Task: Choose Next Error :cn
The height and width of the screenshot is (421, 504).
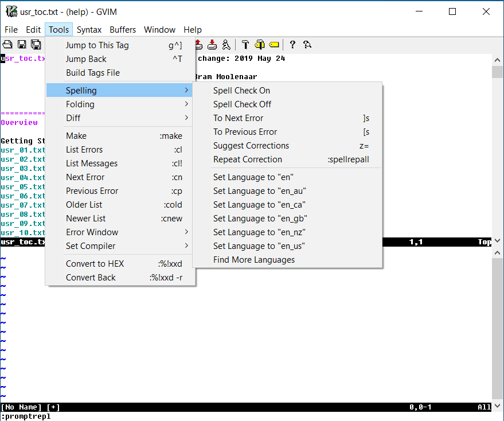Action: tap(119, 177)
